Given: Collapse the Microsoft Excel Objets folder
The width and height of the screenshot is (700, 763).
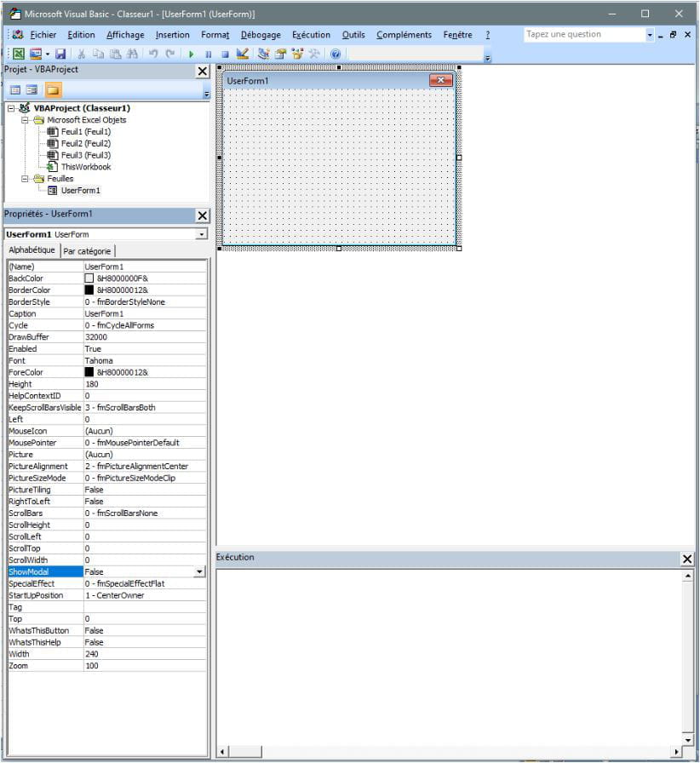Looking at the screenshot, I should (25, 120).
